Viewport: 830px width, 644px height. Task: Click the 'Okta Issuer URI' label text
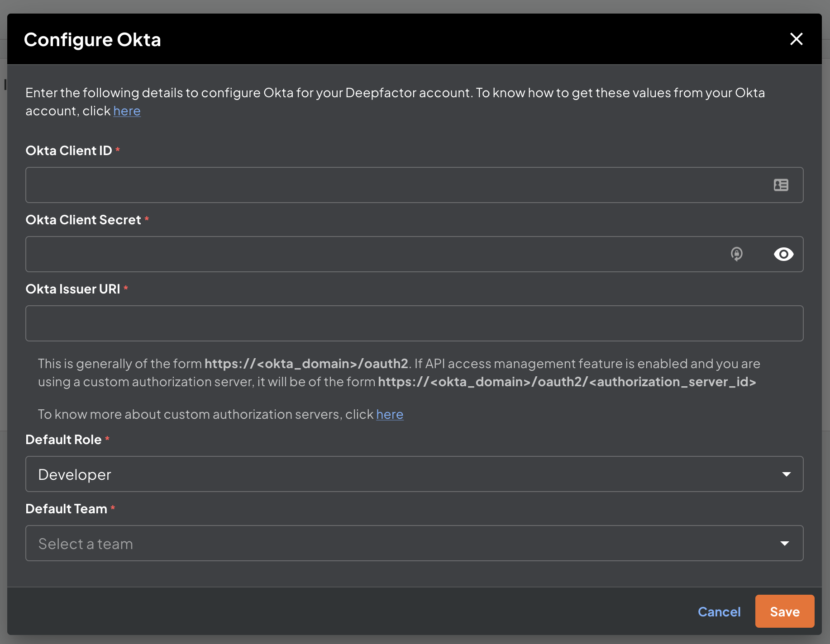pos(73,289)
